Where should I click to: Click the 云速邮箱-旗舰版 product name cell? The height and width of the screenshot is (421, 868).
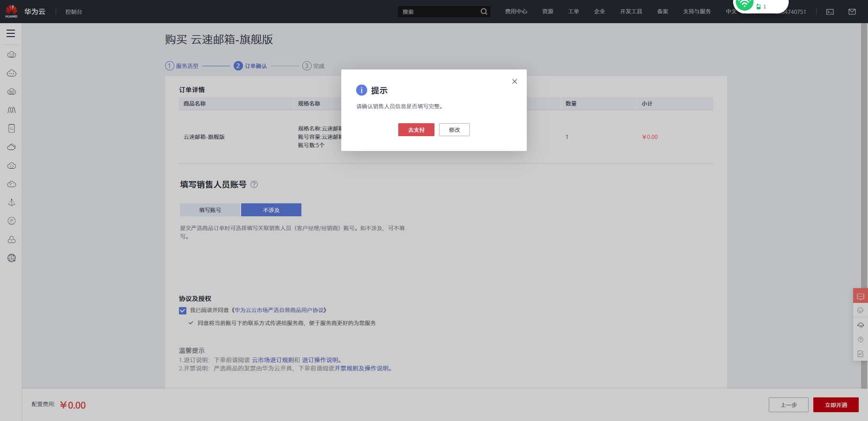pyautogui.click(x=204, y=137)
